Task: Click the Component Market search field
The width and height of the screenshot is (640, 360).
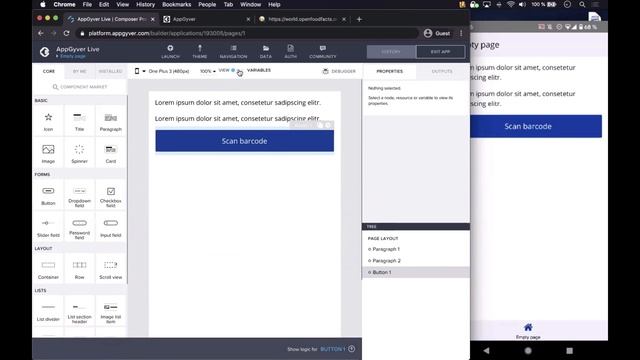Action: pos(80,87)
